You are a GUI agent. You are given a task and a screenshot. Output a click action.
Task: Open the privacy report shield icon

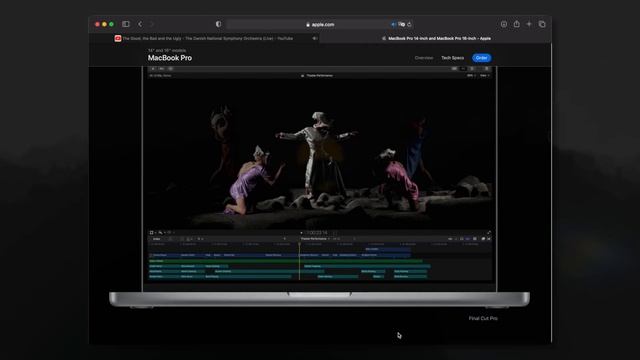pyautogui.click(x=218, y=24)
